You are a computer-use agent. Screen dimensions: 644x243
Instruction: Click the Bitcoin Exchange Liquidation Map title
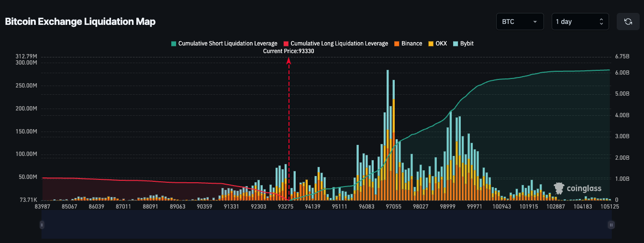80,22
